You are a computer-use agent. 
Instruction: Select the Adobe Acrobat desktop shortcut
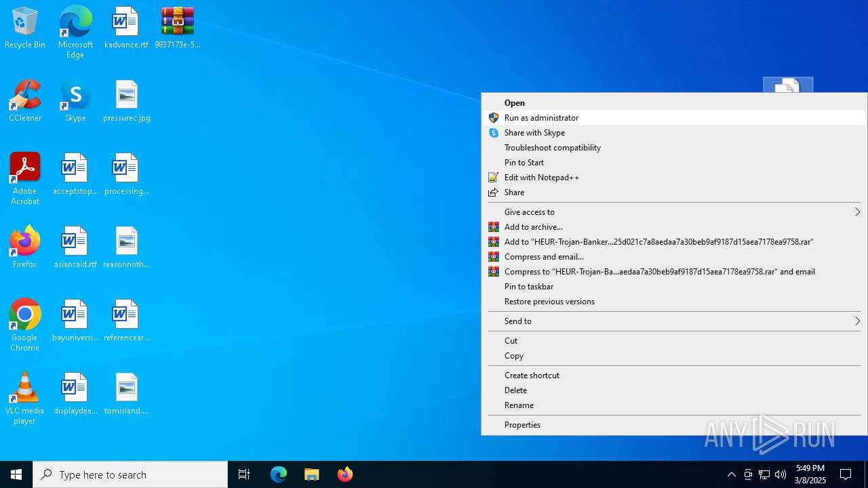tap(25, 179)
